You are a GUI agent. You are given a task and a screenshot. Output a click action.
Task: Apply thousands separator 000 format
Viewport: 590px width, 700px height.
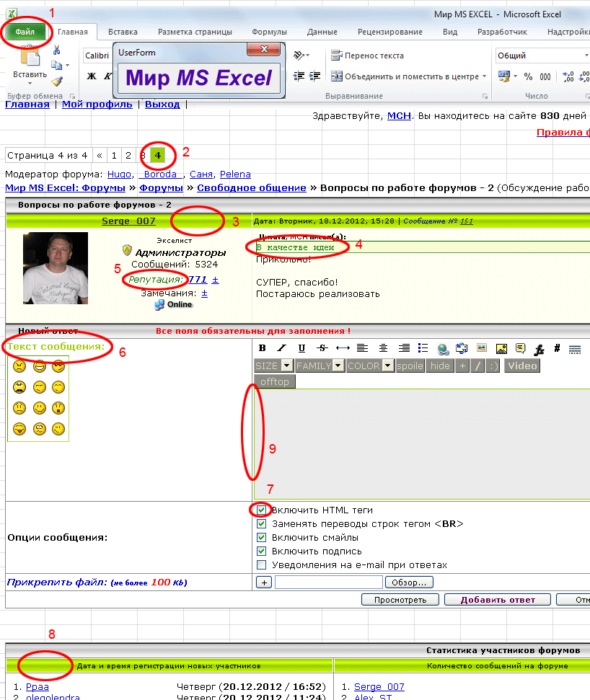pyautogui.click(x=545, y=76)
